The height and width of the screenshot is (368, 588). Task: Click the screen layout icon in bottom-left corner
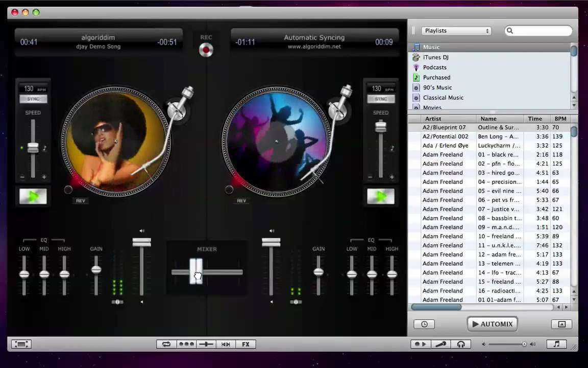pos(21,344)
